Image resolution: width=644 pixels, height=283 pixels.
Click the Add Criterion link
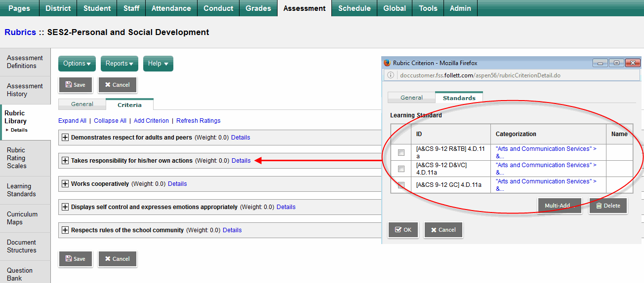point(151,121)
